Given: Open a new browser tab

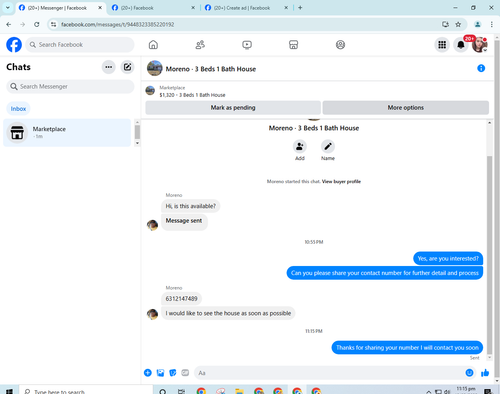Looking at the screenshot, I should pyautogui.click(x=300, y=8).
